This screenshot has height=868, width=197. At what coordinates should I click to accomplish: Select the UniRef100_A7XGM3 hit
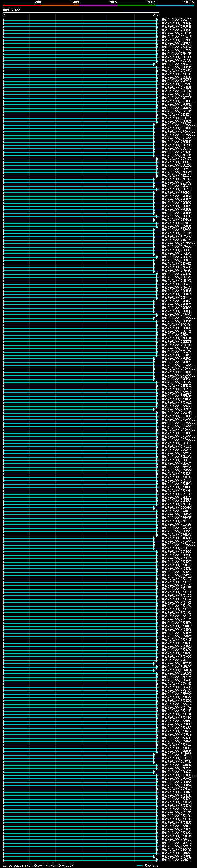pos(176,856)
